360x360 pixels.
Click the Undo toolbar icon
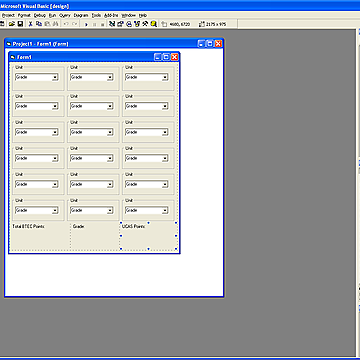tap(66, 24)
